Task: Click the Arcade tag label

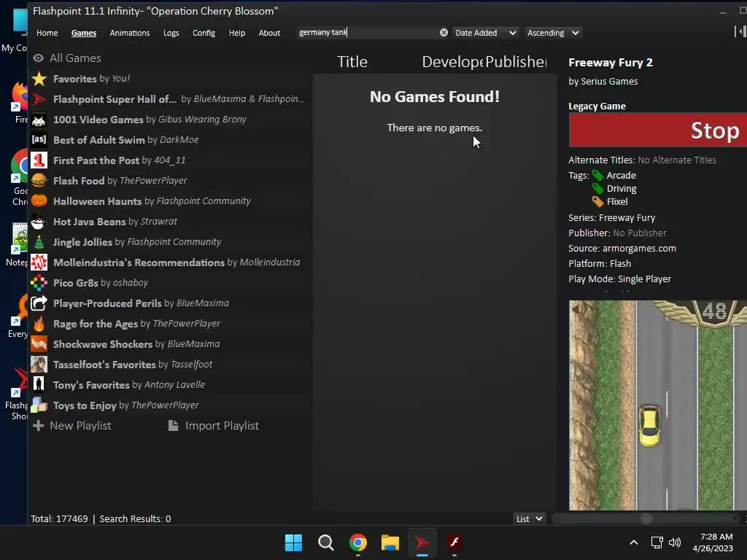Action: 622,176
